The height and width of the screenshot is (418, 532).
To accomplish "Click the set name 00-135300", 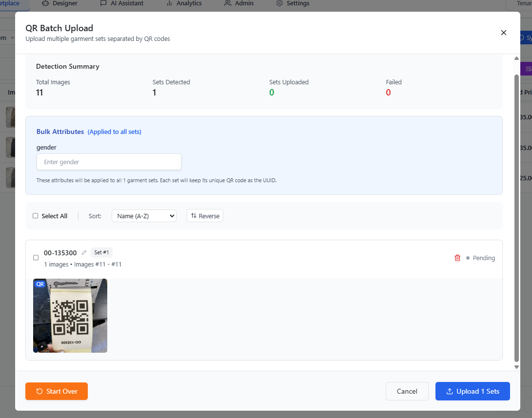I will coord(60,253).
